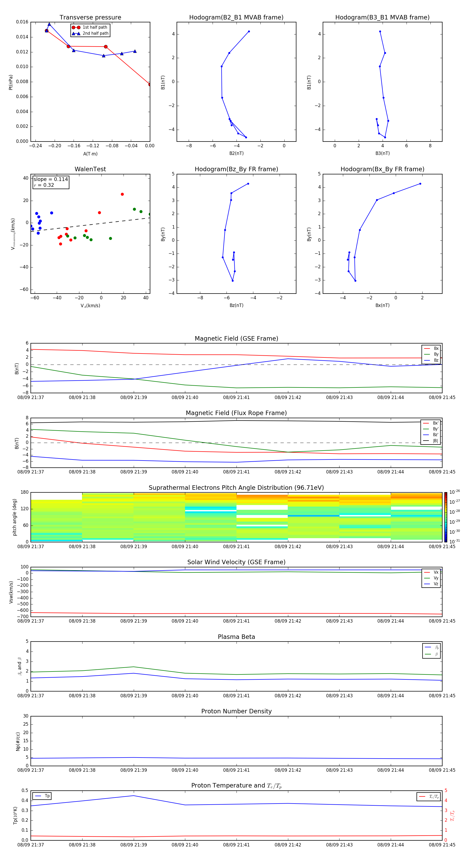
Task: Click the '08/09 21:41' tick under Magnetic Field GSE
Action: click(236, 397)
